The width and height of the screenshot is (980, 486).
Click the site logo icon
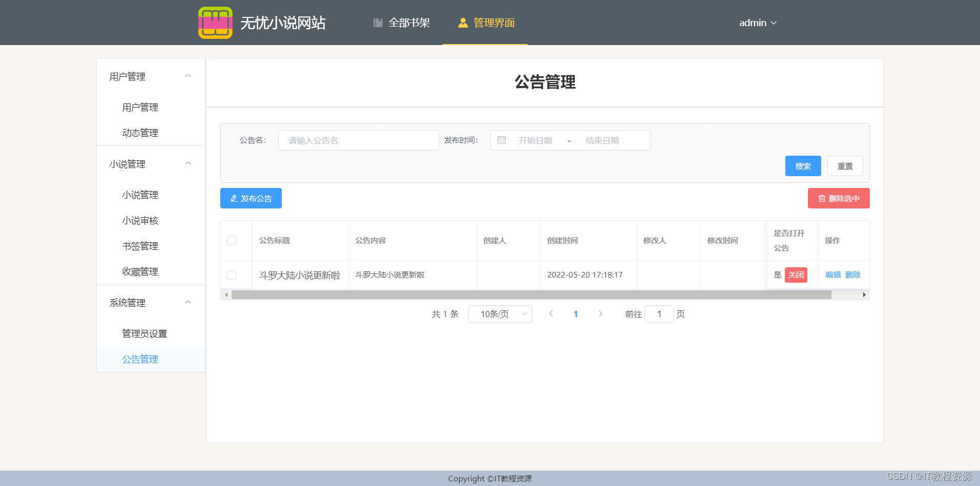[x=215, y=23]
